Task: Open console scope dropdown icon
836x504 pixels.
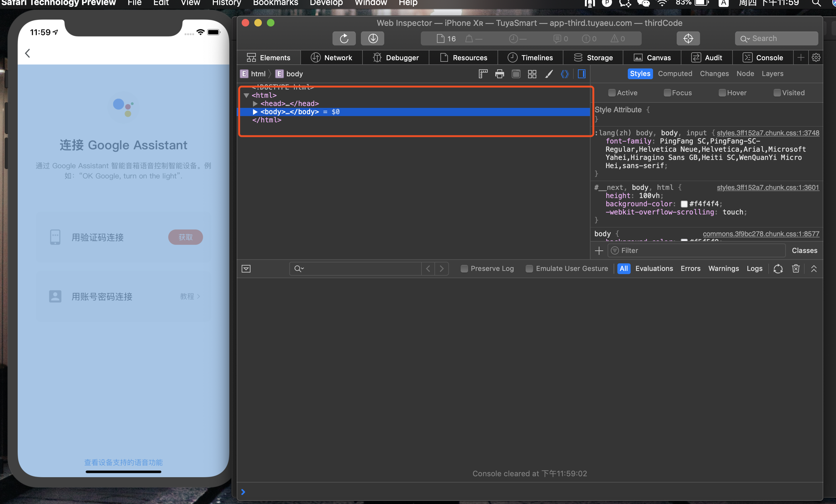Action: point(246,269)
